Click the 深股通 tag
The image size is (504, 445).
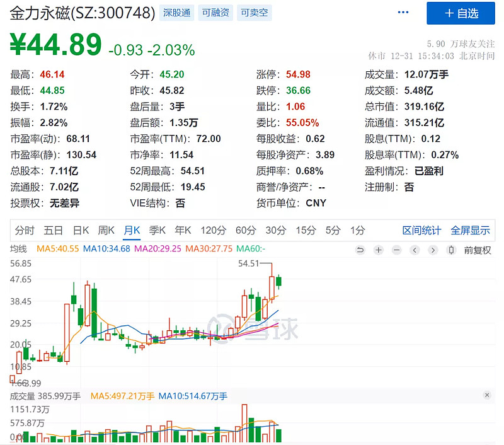click(x=177, y=13)
